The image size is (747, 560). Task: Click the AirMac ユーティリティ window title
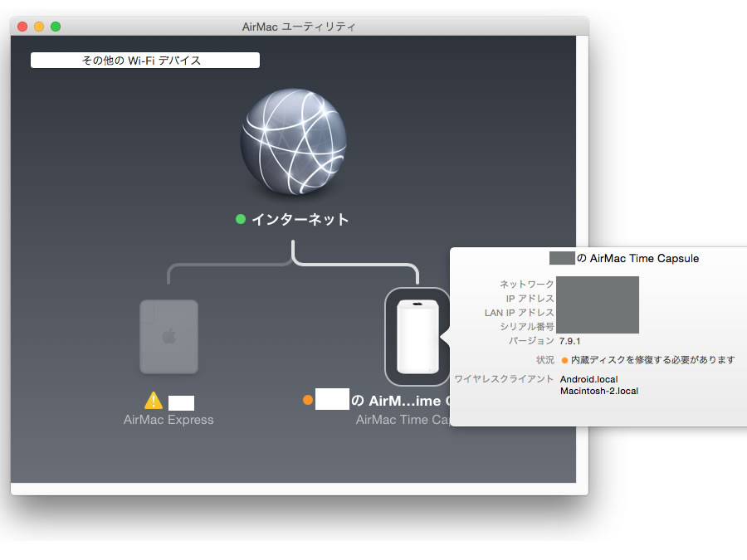[x=299, y=27]
